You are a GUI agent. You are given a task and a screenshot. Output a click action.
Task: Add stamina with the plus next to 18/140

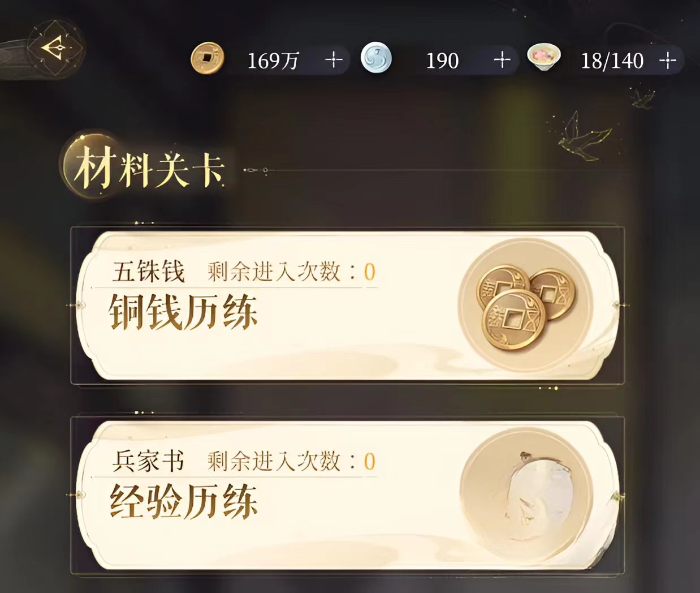point(668,60)
